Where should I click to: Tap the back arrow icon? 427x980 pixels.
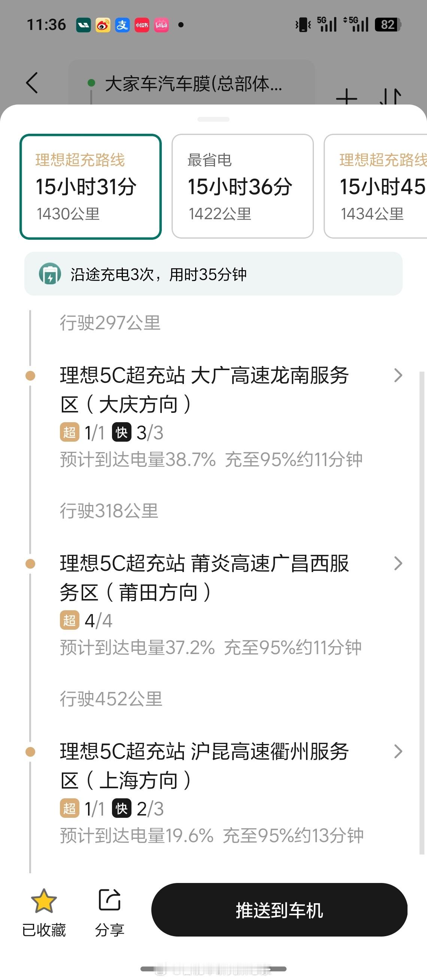32,82
